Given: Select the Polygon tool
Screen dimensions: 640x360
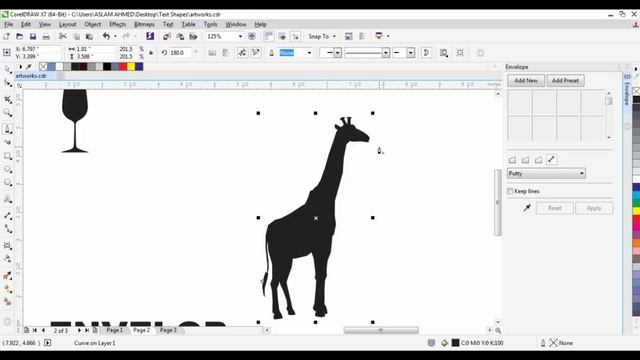Looking at the screenshot, I should pos(7,183).
